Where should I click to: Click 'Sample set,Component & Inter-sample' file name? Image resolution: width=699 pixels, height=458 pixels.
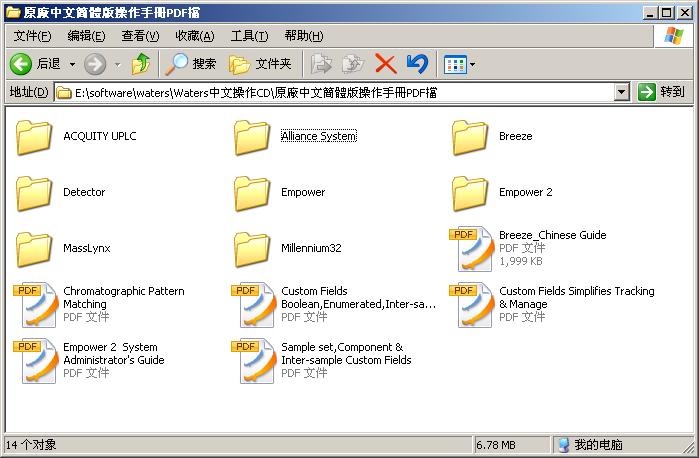[x=346, y=354]
